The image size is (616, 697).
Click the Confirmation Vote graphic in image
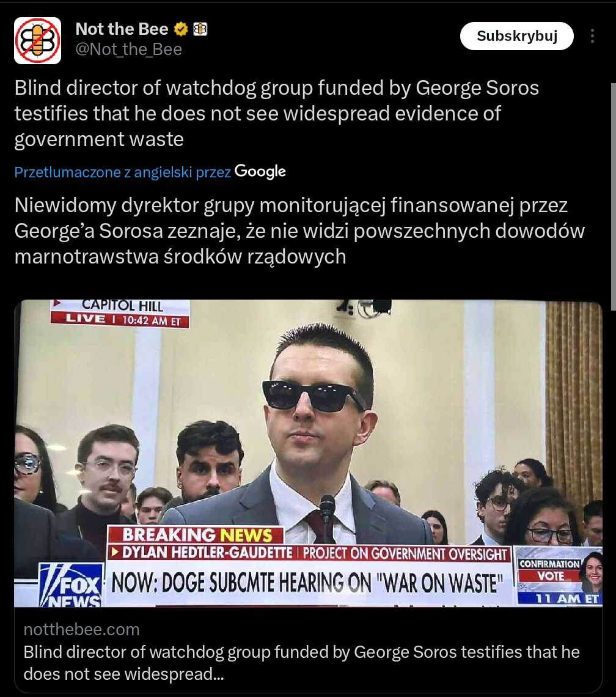point(559,576)
